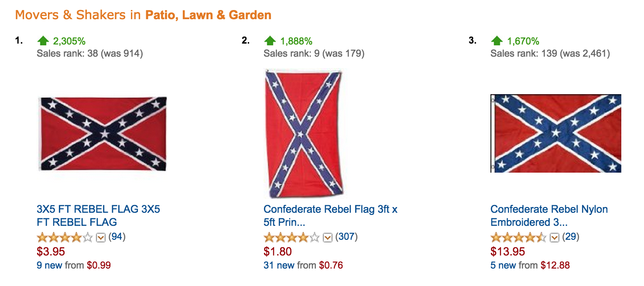The height and width of the screenshot is (286, 644).
Task: Open the review summary dropdown for item 3
Action: click(554, 238)
